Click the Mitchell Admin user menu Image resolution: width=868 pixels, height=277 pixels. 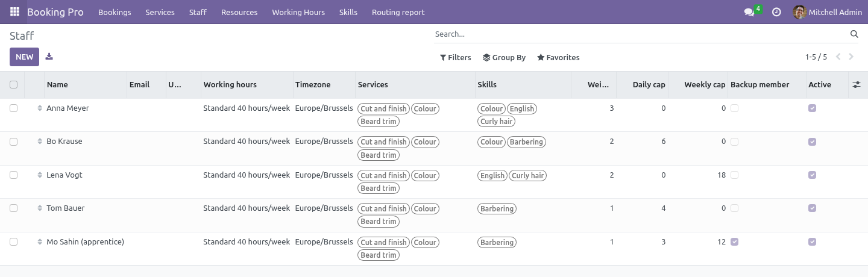pyautogui.click(x=827, y=12)
